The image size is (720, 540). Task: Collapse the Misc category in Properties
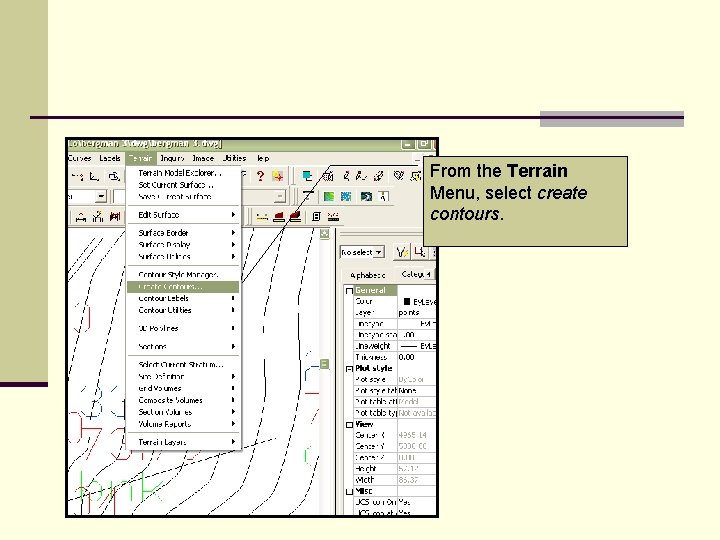click(349, 491)
